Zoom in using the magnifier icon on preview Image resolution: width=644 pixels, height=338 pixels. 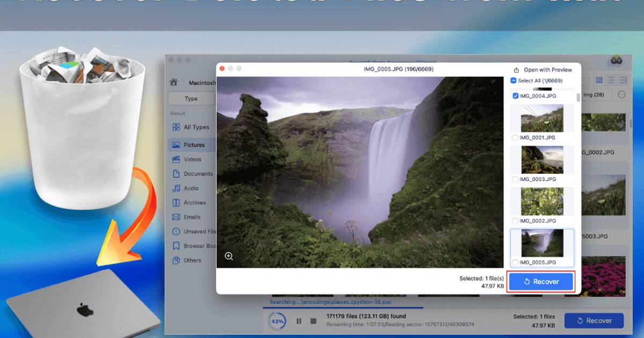point(229,256)
